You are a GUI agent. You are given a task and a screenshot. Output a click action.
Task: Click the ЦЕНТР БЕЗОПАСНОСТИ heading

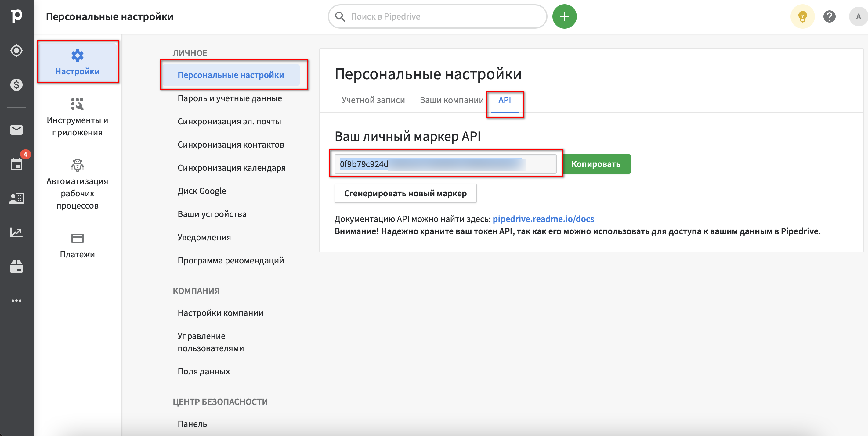point(220,402)
